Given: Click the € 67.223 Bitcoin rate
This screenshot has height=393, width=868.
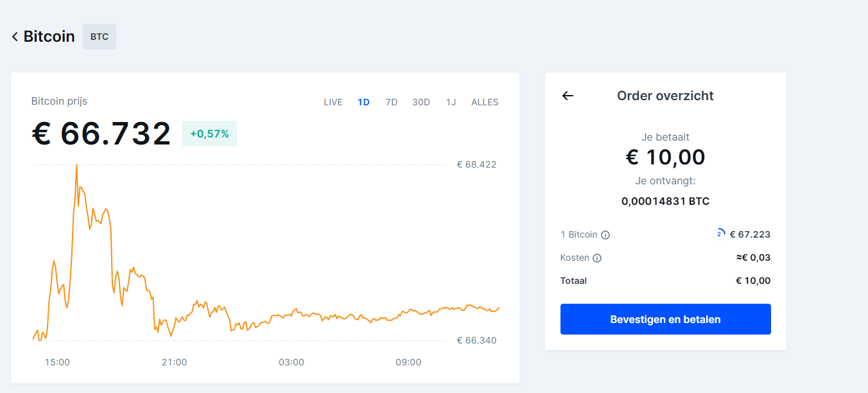Looking at the screenshot, I should pyautogui.click(x=750, y=234).
